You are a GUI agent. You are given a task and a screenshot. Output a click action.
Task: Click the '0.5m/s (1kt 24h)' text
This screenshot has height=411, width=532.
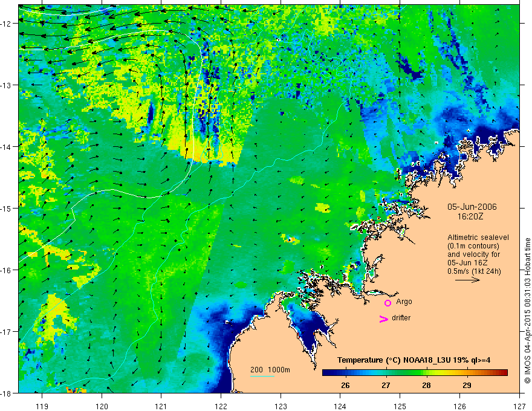click(x=475, y=271)
